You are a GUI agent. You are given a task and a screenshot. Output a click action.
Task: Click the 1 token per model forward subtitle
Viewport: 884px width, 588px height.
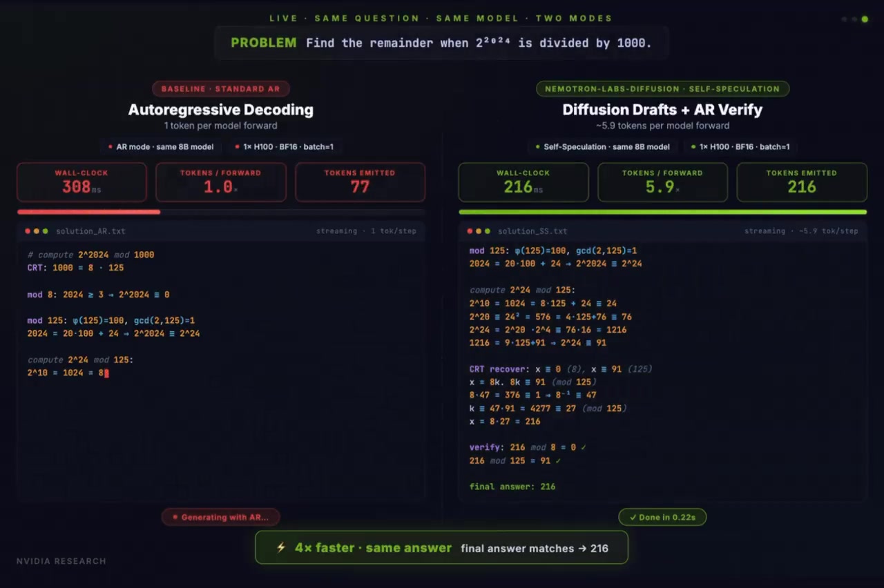tap(221, 126)
